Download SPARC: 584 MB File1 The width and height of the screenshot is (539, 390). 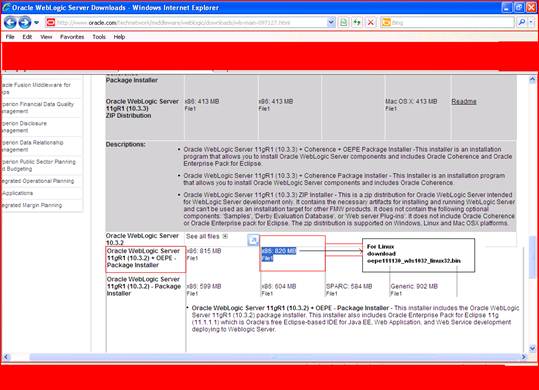click(x=349, y=290)
